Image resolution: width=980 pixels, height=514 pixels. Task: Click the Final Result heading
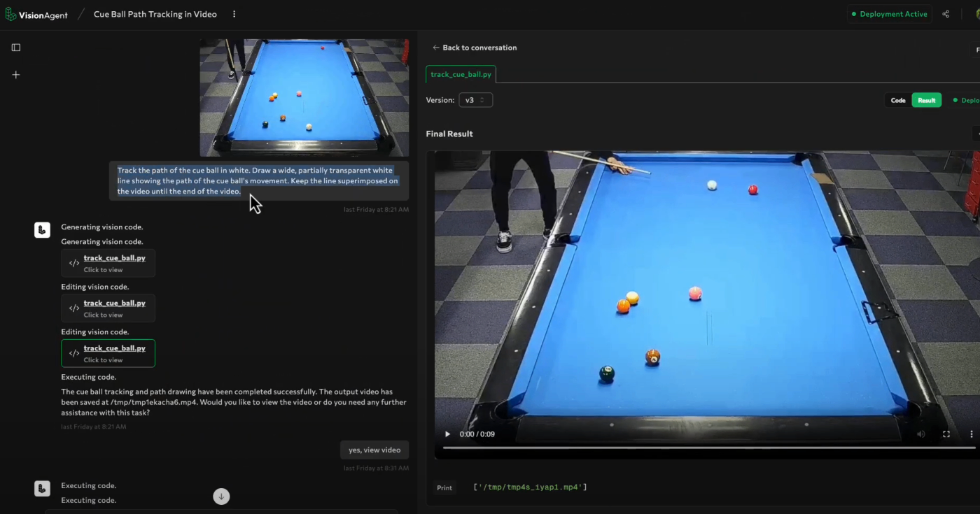(x=449, y=134)
